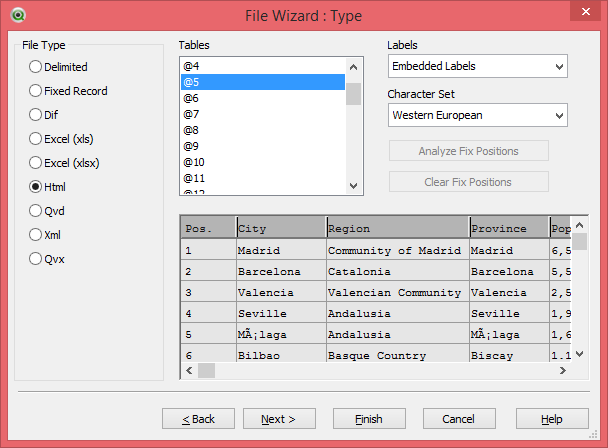Click the Province column header
This screenshot has height=448, width=608.
pos(510,228)
